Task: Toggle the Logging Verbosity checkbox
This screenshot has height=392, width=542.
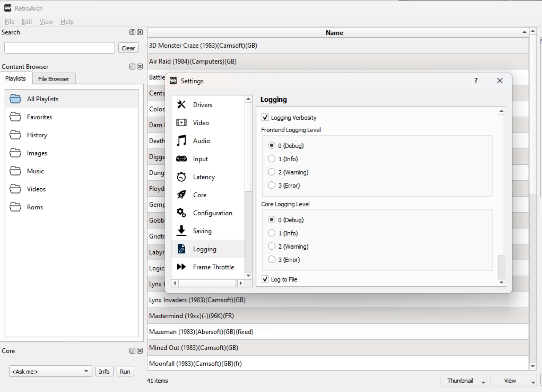Action: [x=265, y=117]
